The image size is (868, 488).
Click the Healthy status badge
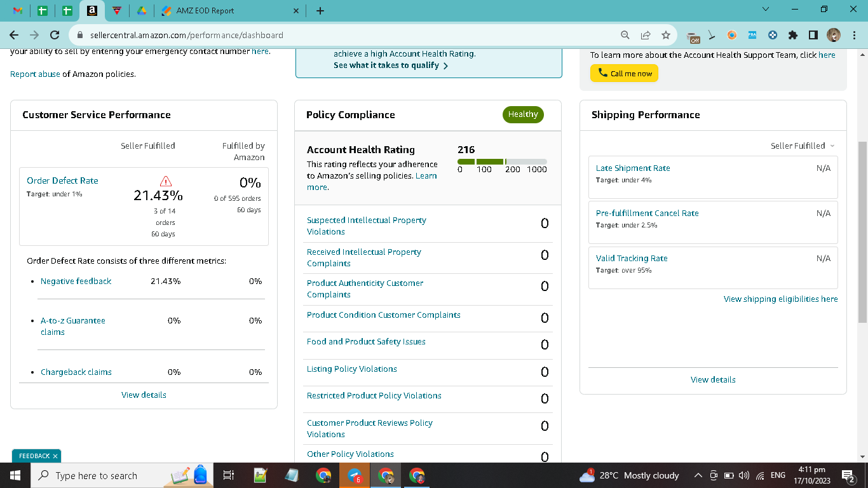(523, 114)
